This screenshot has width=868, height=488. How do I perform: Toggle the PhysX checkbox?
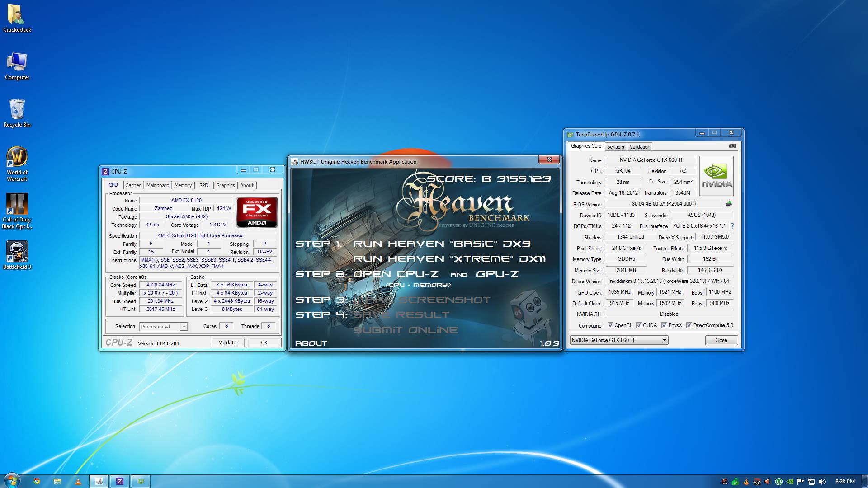point(664,325)
